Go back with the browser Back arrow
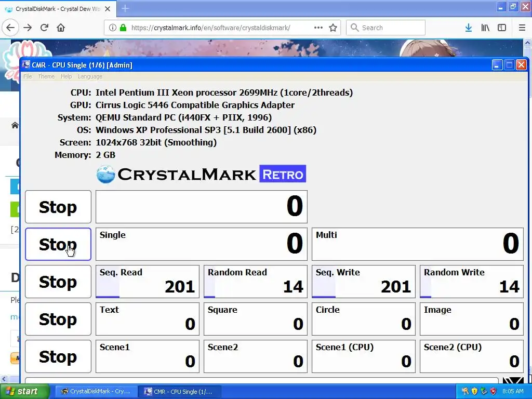Viewport: 532px width, 399px height. (x=10, y=28)
